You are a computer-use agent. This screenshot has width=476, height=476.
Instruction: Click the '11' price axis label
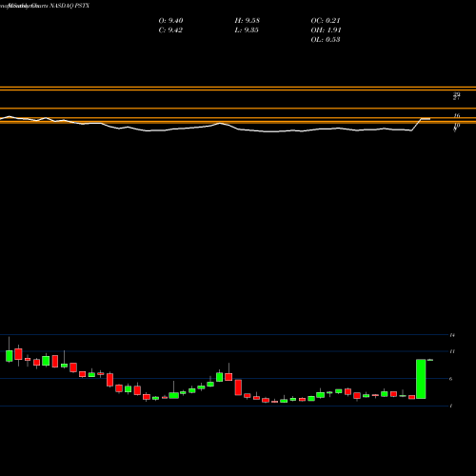pos(452,351)
